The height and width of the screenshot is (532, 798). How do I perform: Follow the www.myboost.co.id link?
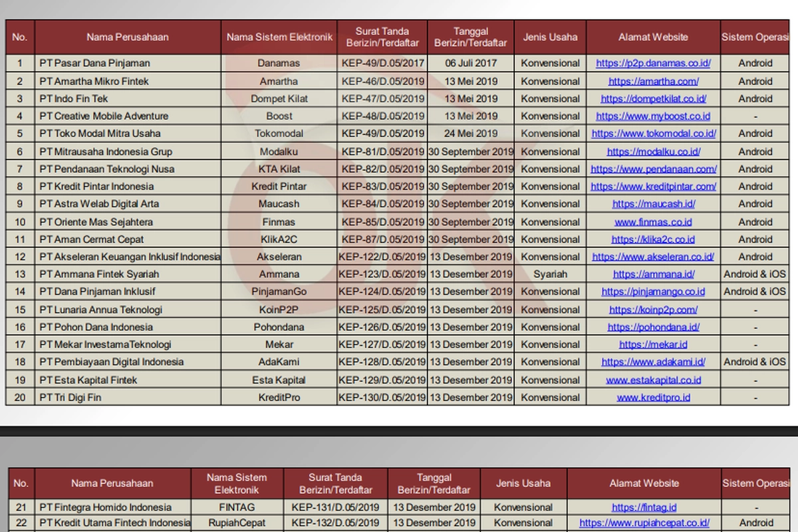653,116
